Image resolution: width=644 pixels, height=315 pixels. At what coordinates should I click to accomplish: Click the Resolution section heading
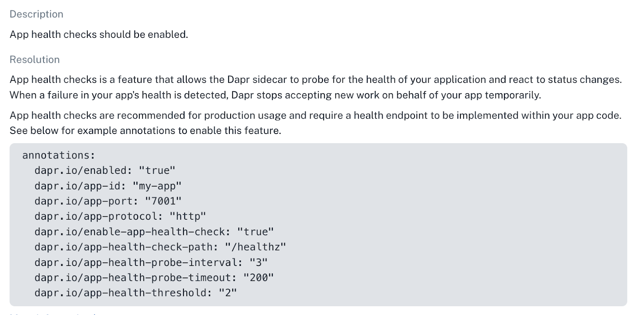click(35, 60)
